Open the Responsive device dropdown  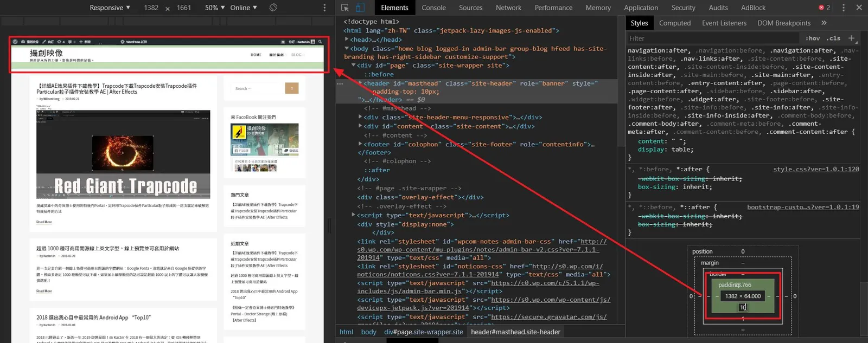(x=110, y=8)
